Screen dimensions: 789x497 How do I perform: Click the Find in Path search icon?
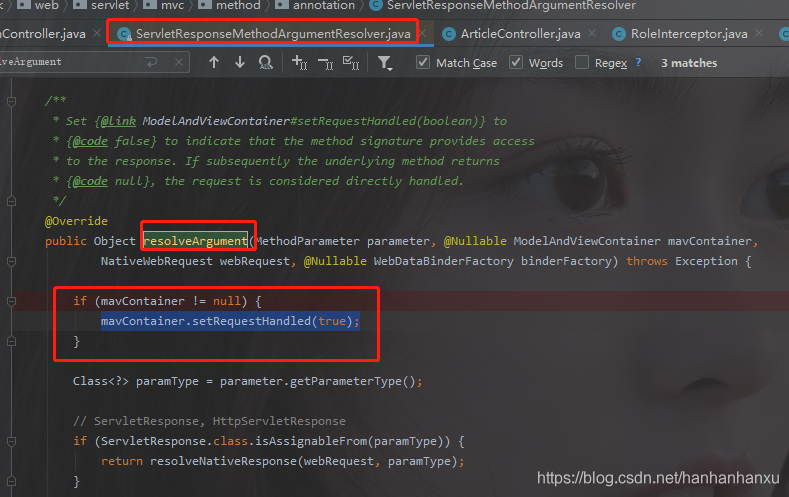point(265,62)
